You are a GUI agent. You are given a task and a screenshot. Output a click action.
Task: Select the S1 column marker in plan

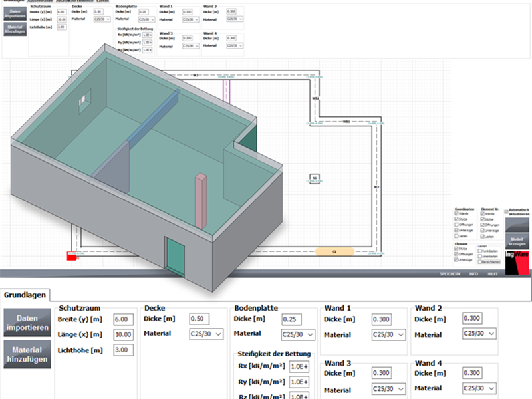(x=315, y=178)
